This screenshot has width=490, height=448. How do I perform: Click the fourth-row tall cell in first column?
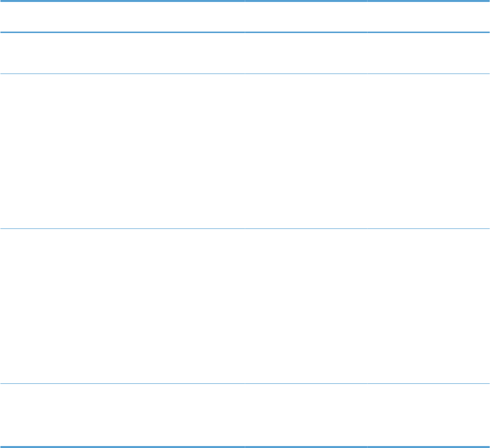coord(122,306)
